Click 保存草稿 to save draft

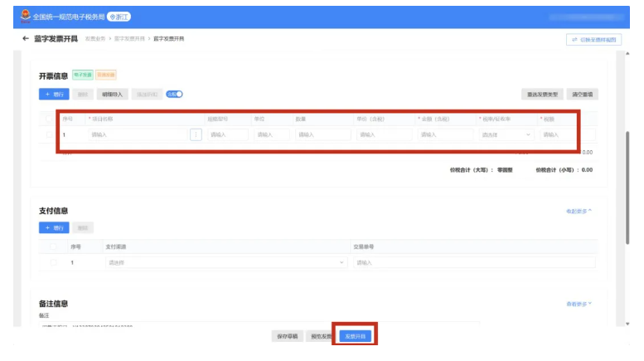point(287,336)
